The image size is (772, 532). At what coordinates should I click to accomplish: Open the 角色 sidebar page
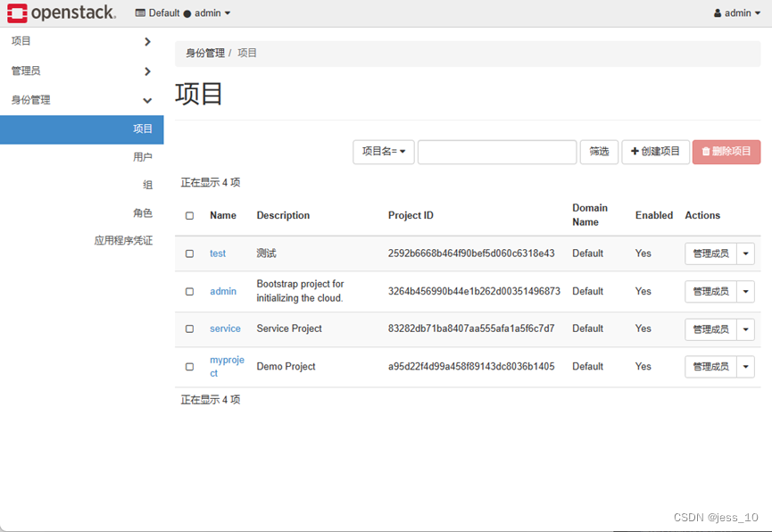pos(142,212)
